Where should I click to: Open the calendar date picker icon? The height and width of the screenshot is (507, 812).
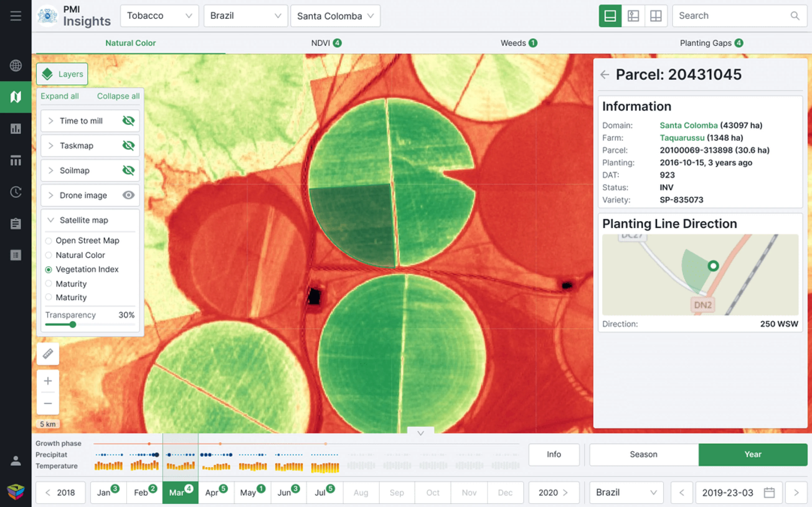click(x=769, y=493)
